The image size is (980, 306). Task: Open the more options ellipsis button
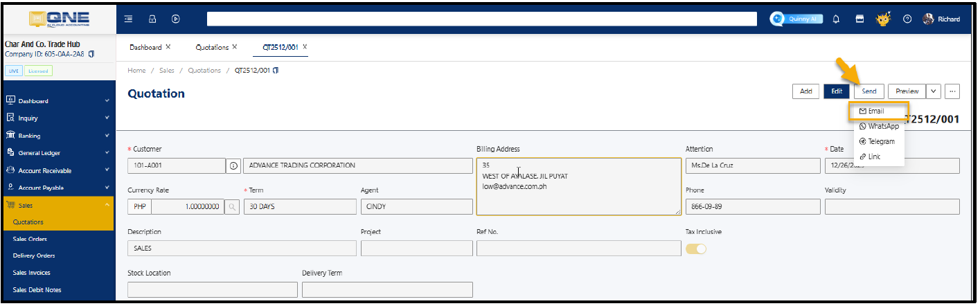[x=952, y=91]
